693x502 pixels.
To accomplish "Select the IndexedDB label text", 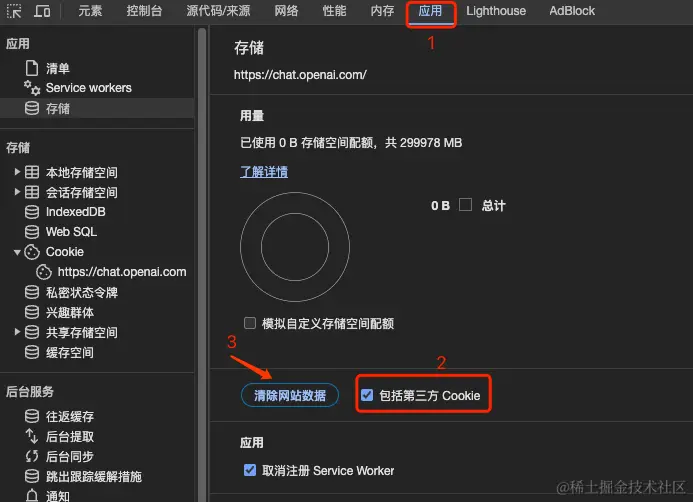I will tap(76, 212).
